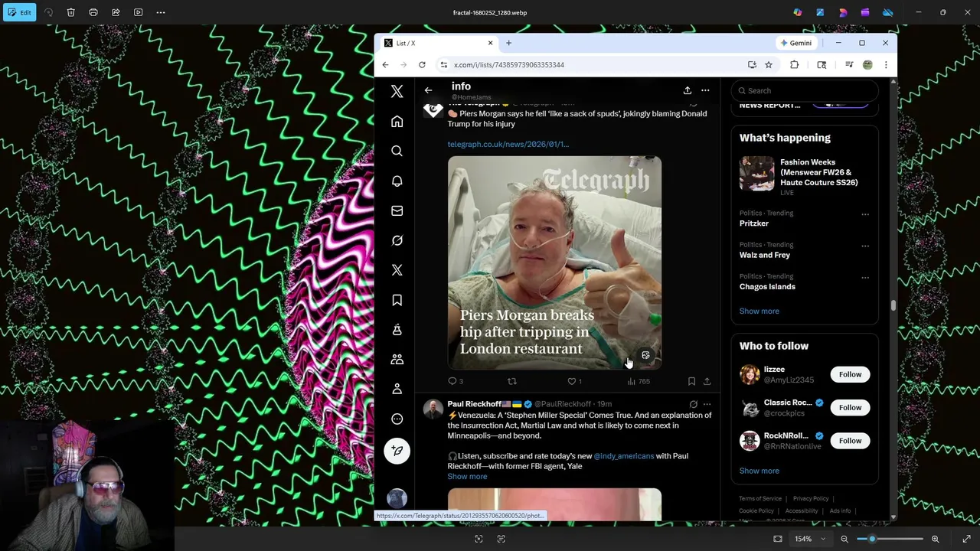
Task: Open the Piers Morgan Telegraph image
Action: pyautogui.click(x=554, y=262)
